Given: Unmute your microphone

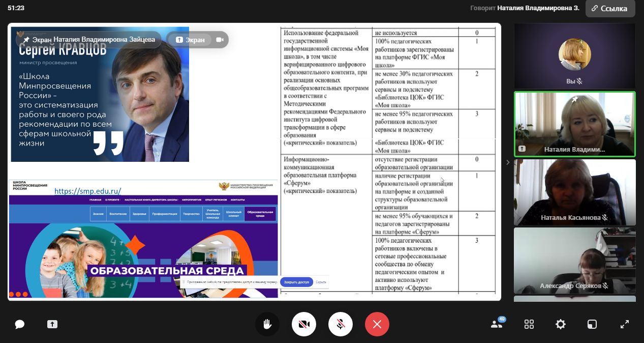Looking at the screenshot, I should 341,324.
